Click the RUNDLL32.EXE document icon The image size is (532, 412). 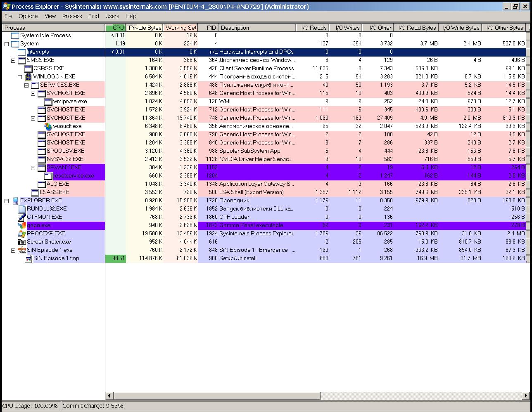pyautogui.click(x=22, y=209)
